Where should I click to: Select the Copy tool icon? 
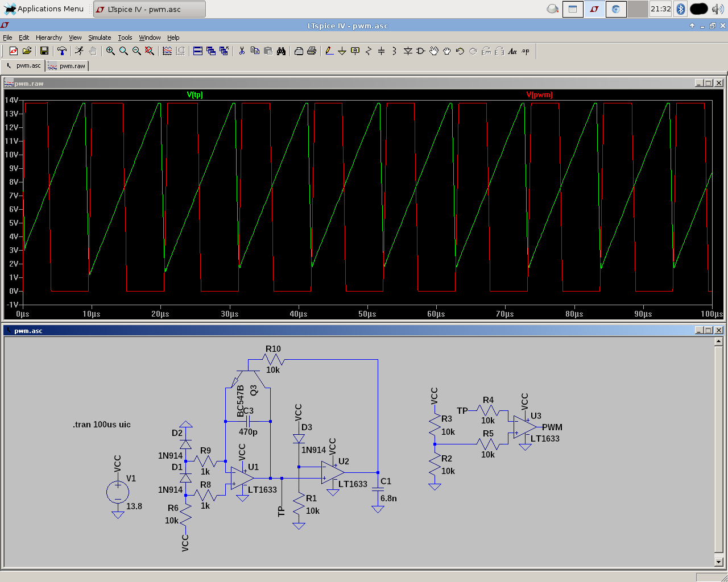(x=255, y=51)
